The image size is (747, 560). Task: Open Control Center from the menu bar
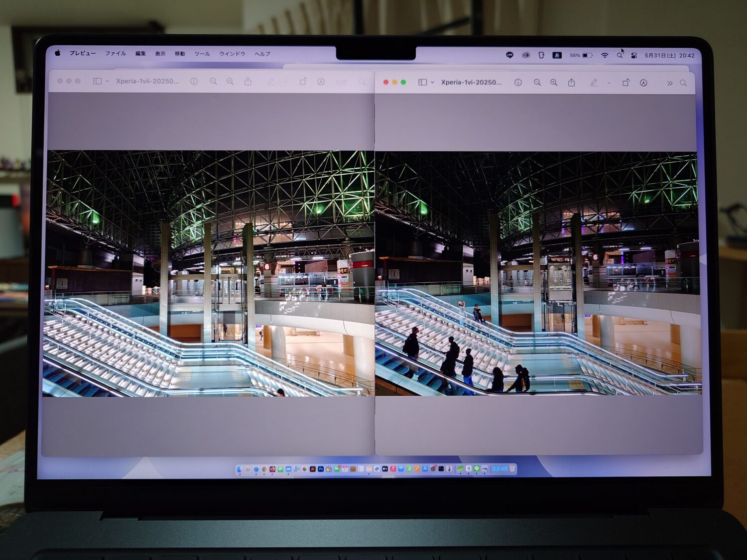[x=634, y=55]
